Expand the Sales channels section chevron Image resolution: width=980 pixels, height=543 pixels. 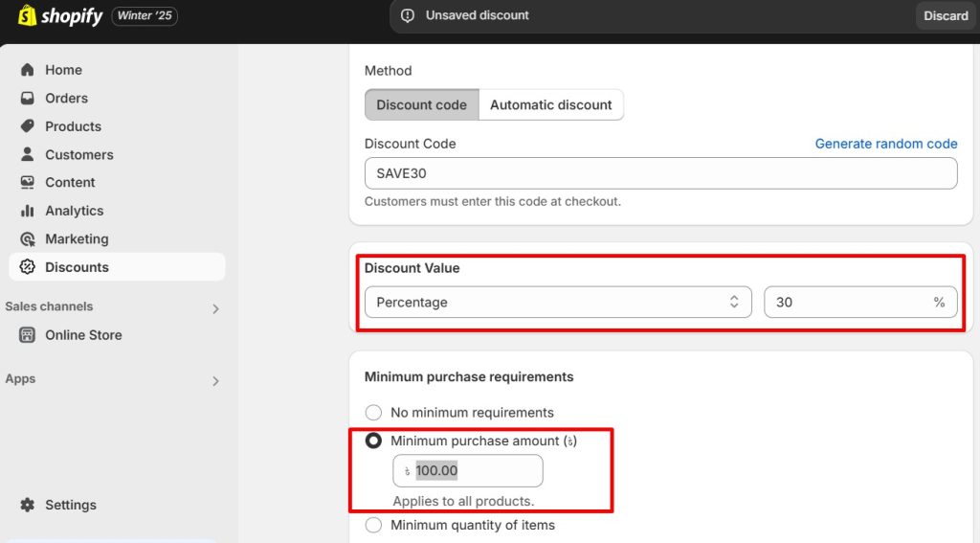(x=215, y=308)
